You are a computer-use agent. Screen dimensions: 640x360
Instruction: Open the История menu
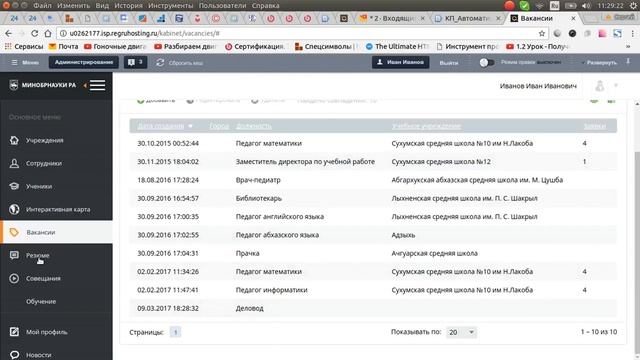(128, 6)
